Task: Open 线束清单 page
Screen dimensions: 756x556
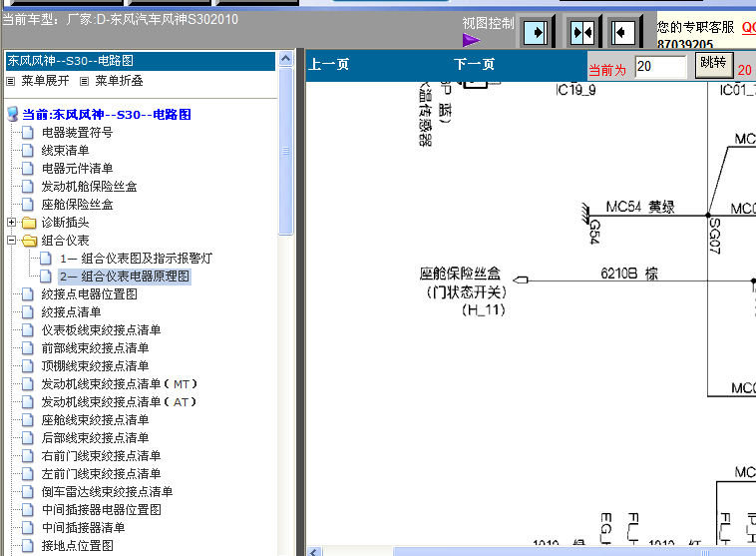Action: pos(65,150)
